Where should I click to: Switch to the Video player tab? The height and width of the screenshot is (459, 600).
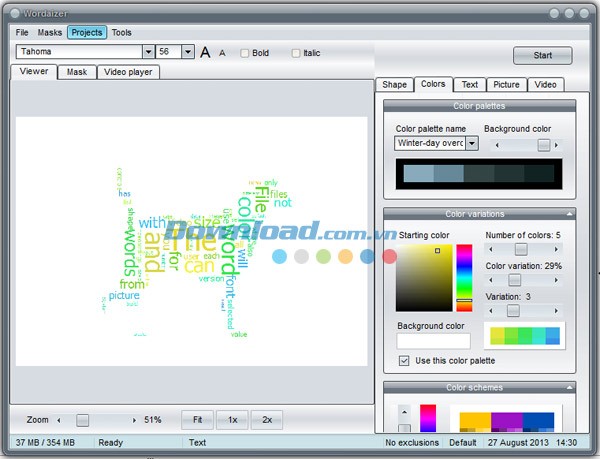pyautogui.click(x=129, y=72)
